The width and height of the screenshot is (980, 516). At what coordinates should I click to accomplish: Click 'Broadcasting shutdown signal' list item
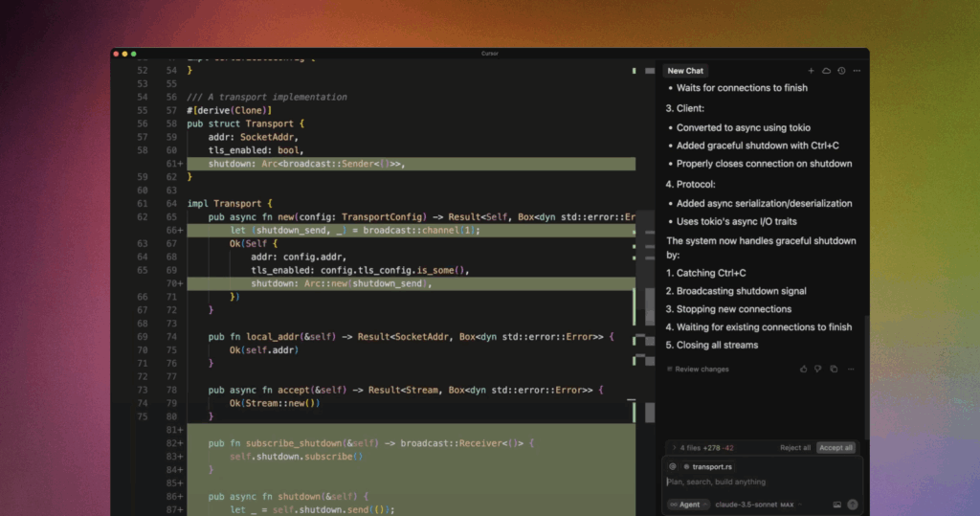tap(736, 291)
